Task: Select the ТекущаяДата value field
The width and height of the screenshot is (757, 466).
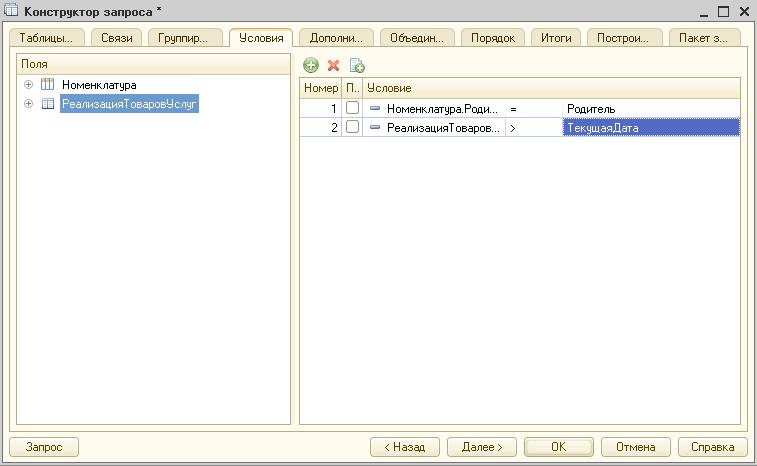Action: (x=650, y=128)
